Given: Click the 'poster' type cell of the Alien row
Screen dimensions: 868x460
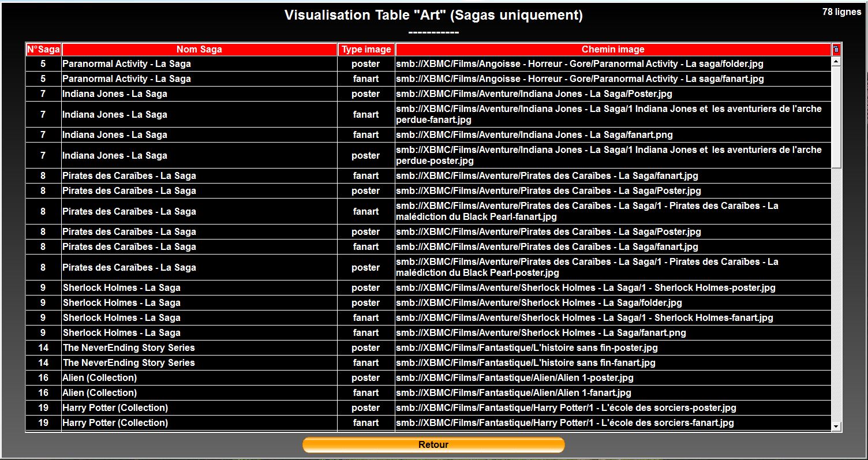Looking at the screenshot, I should 366,378.
